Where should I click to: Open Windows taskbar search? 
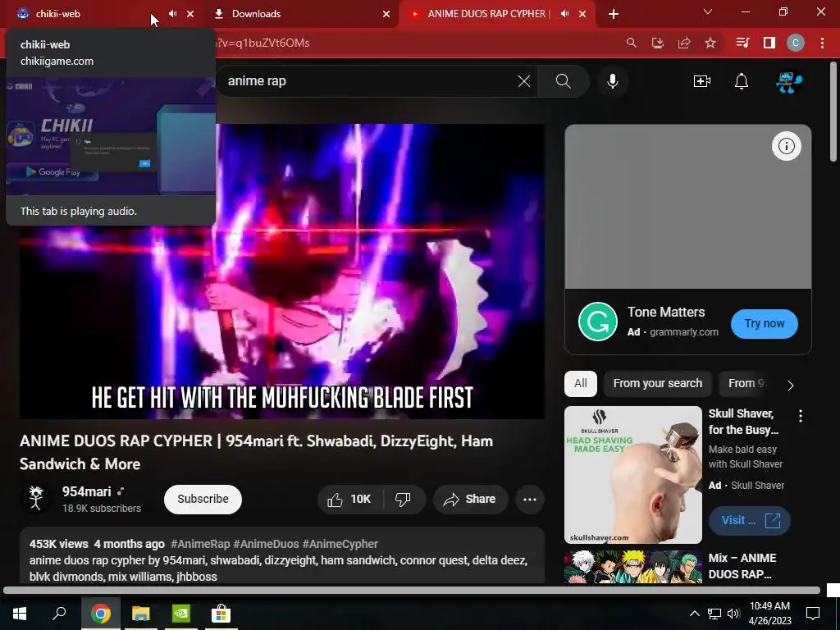(59, 614)
